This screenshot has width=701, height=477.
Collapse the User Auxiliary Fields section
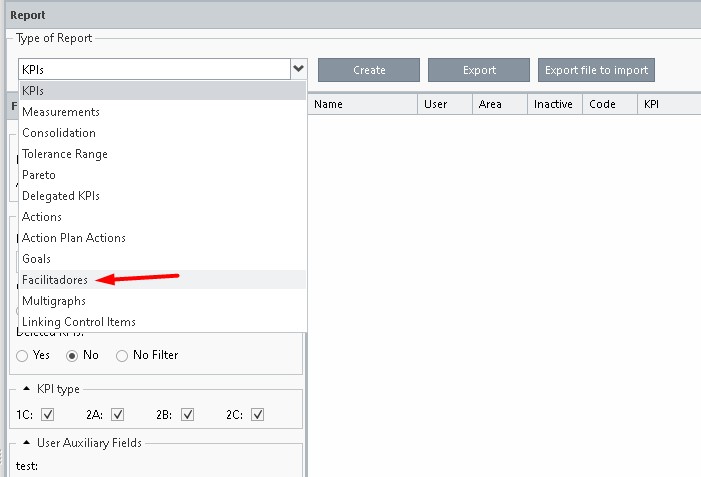click(27, 443)
